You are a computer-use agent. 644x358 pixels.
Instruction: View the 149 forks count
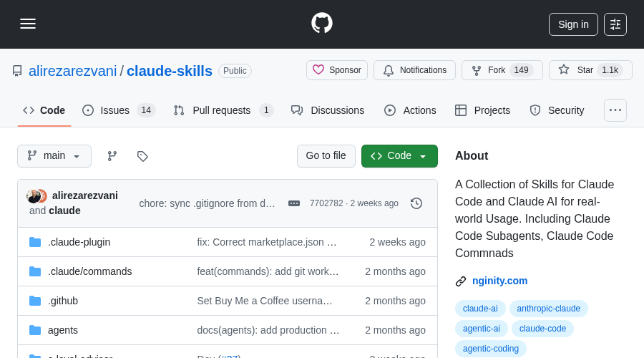521,70
